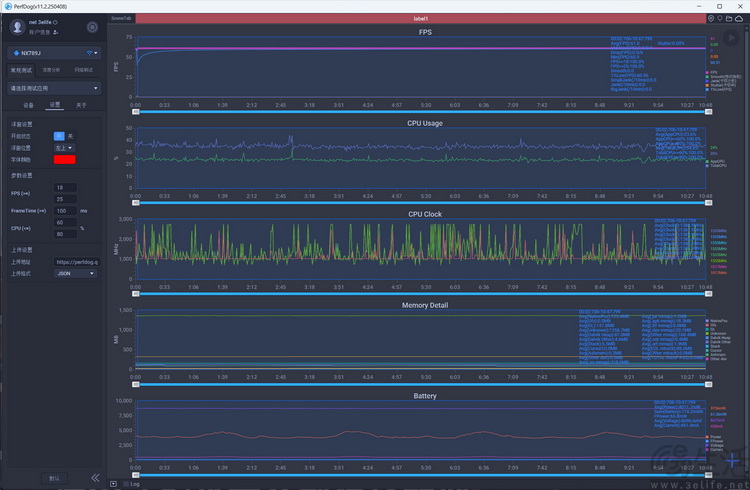
Task: Click the Memory Detail chart title
Action: [425, 305]
